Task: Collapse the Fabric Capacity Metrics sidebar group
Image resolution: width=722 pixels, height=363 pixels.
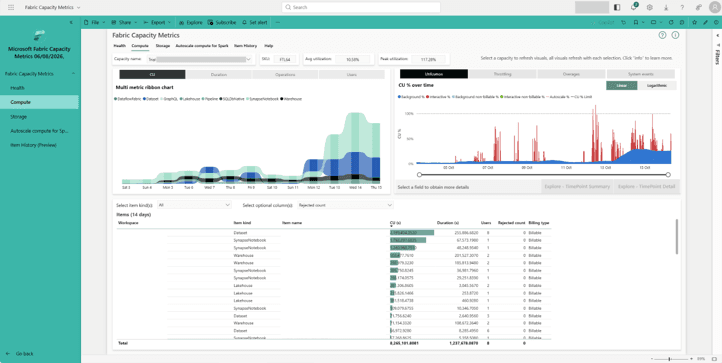Action: (73, 74)
